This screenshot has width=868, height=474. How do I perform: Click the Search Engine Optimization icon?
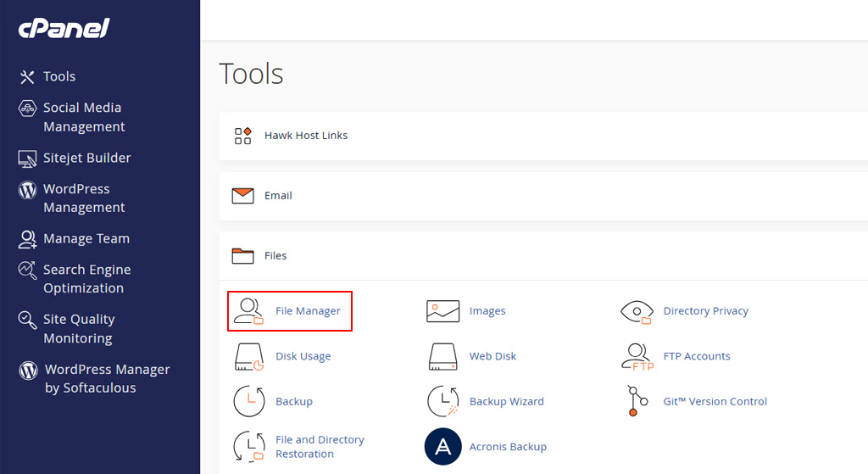(27, 270)
